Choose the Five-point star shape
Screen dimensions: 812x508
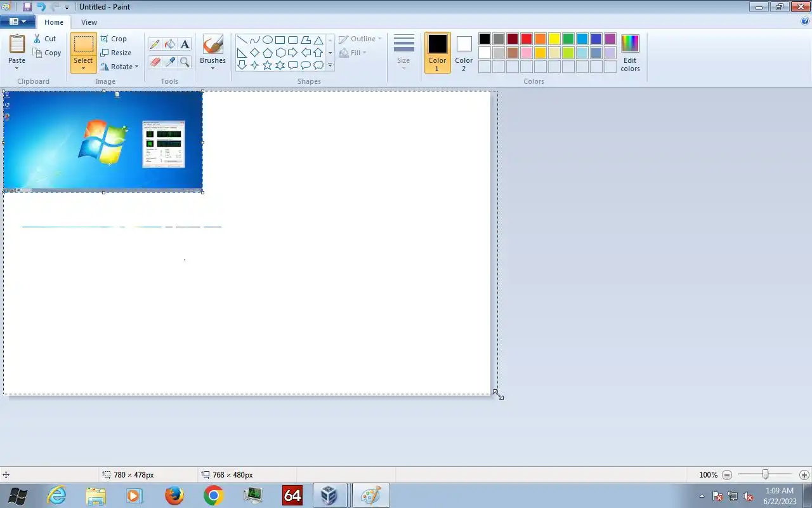(x=267, y=65)
